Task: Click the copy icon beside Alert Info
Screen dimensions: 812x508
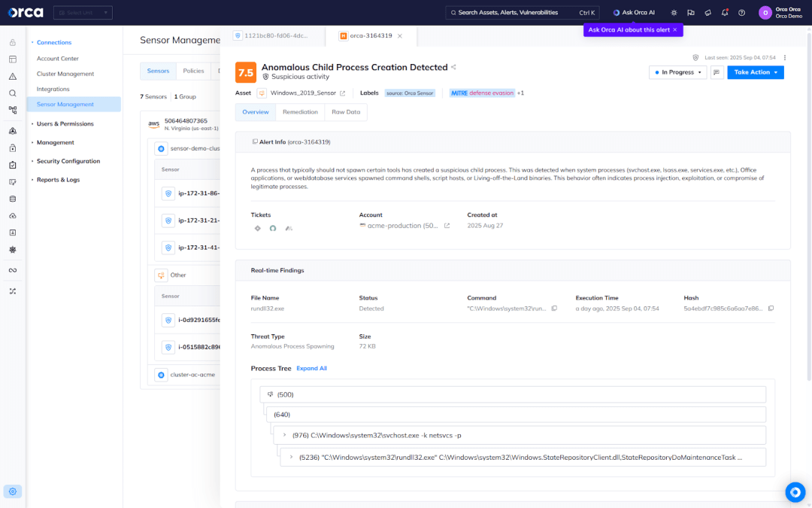Action: point(255,141)
